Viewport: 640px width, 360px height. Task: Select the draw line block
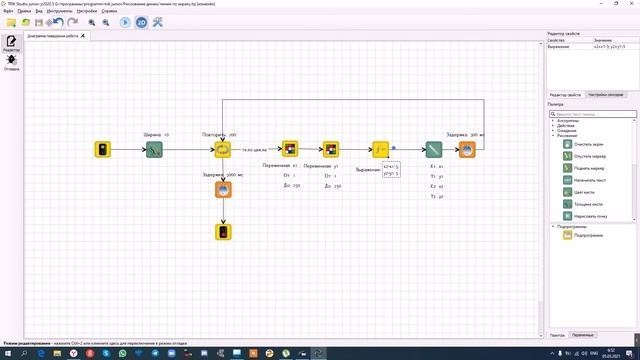point(434,149)
